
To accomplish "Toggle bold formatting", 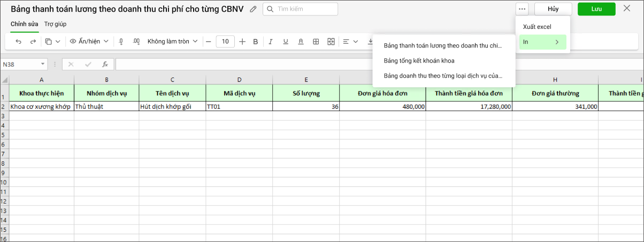I will (256, 42).
